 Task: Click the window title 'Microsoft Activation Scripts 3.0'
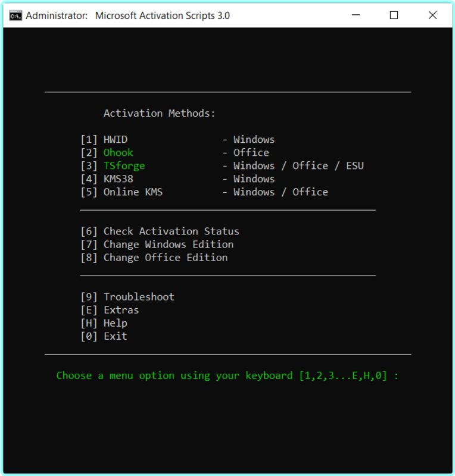[163, 15]
